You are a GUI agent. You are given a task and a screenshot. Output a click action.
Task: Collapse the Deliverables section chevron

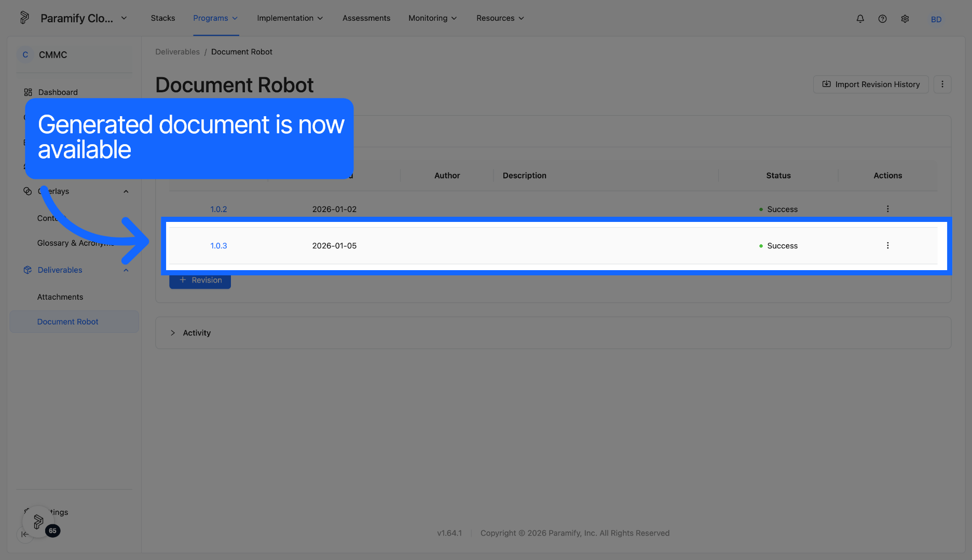pos(126,270)
